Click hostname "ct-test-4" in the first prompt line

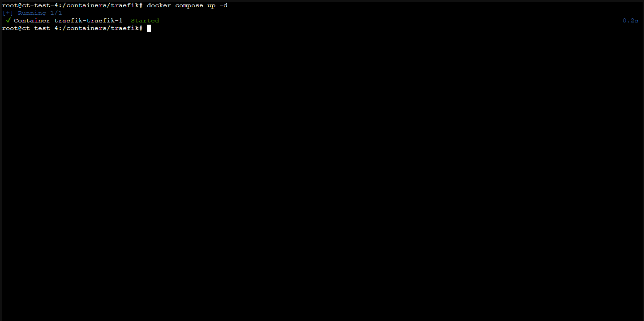pos(40,5)
